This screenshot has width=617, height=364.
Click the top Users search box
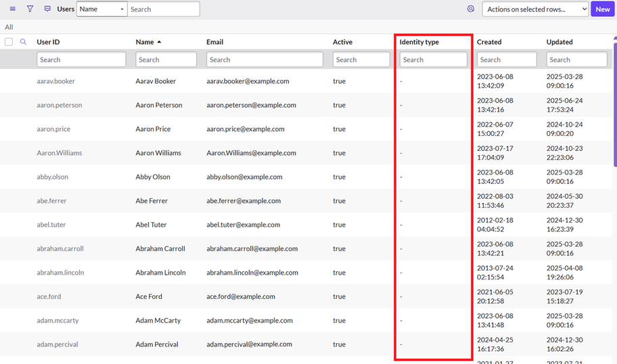(x=164, y=9)
